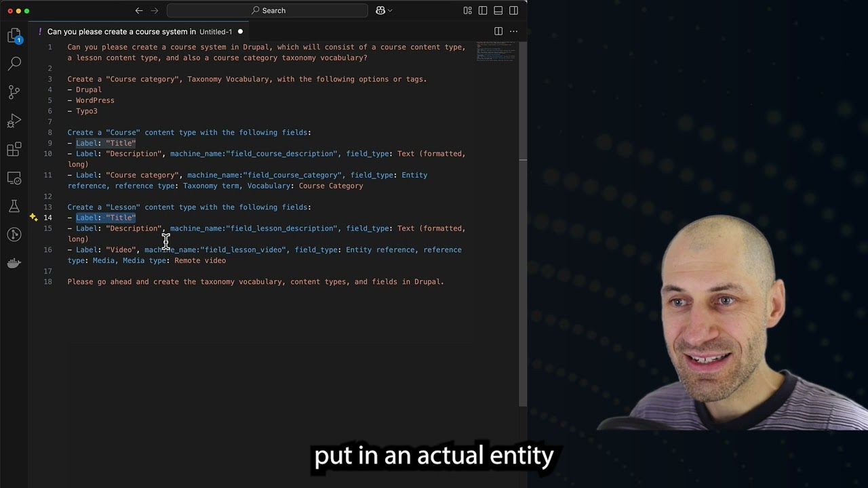Viewport: 868px width, 488px height.
Task: Click line number 18 in the gutter
Action: 47,282
